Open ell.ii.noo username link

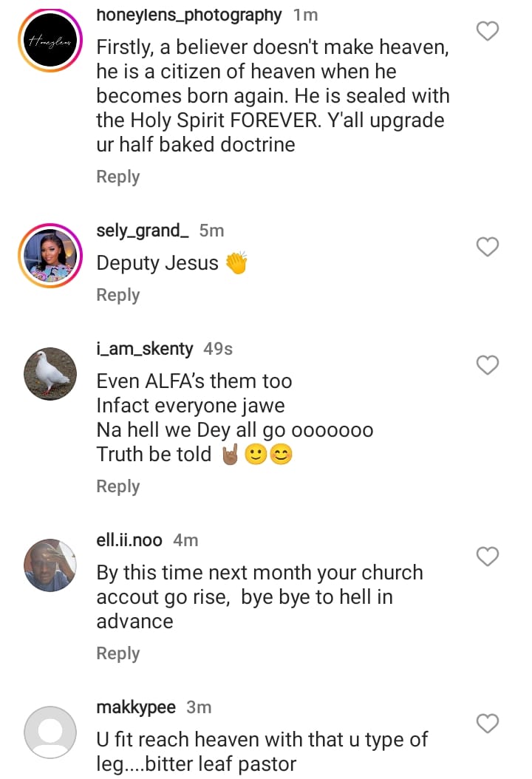[x=129, y=540]
